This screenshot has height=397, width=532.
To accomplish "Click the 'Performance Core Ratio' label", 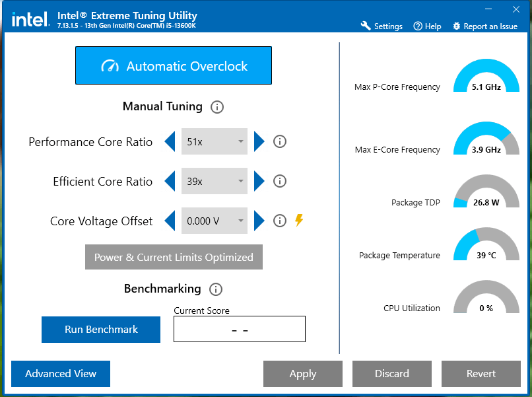I will tap(90, 142).
